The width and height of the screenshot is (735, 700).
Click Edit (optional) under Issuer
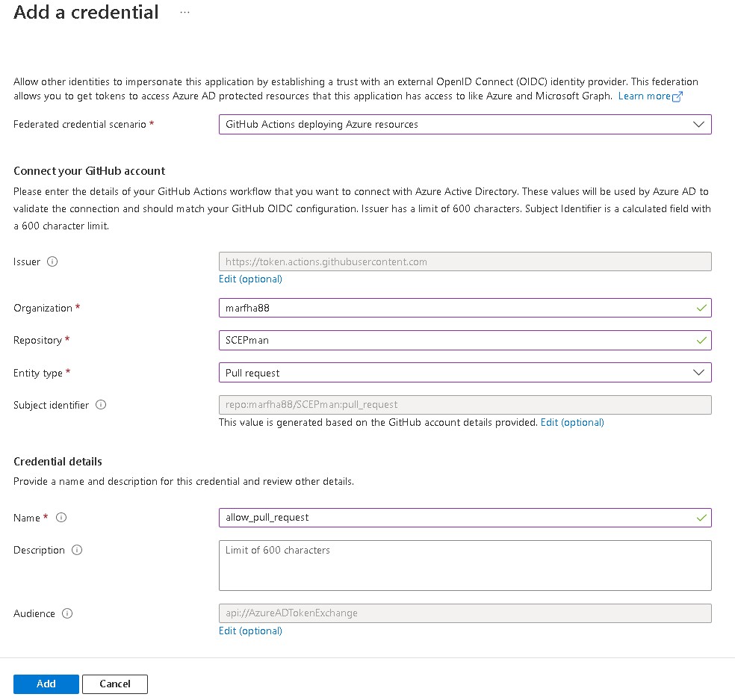pyautogui.click(x=250, y=279)
